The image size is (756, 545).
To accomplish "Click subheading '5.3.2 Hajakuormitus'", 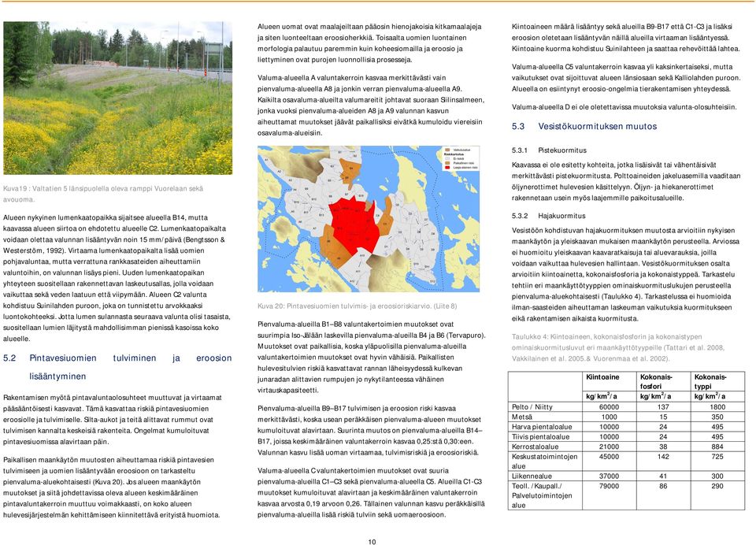I will point(549,216).
